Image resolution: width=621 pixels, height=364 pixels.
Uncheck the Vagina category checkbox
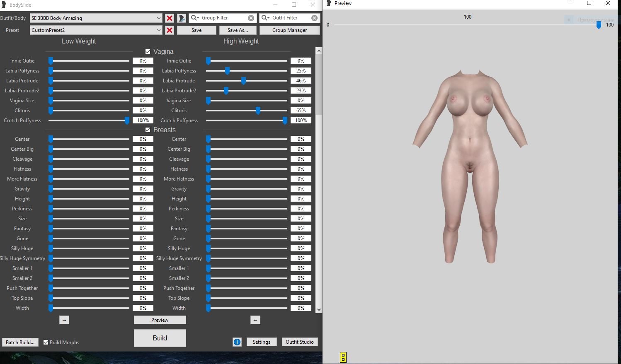coord(148,52)
